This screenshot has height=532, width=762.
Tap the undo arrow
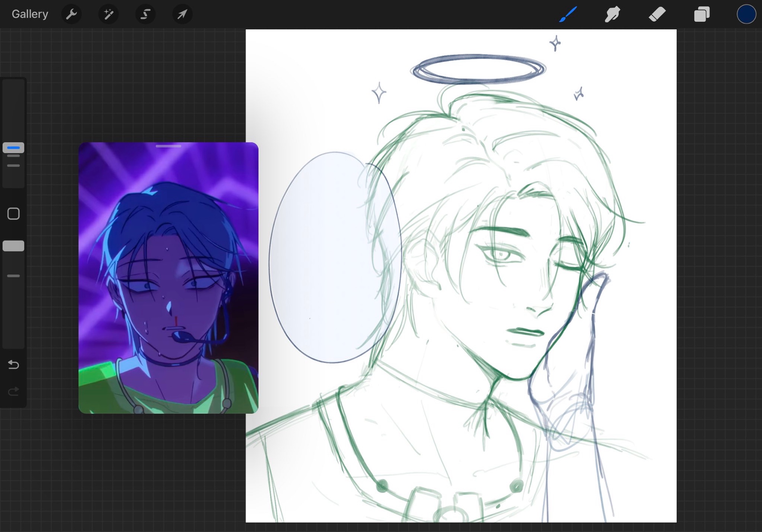[x=13, y=364]
